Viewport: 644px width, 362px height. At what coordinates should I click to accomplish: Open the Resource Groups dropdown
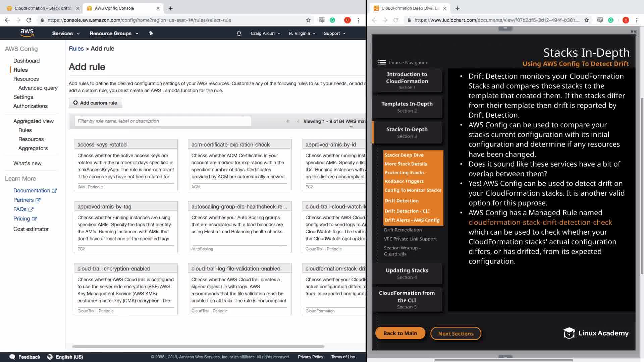(114, 34)
